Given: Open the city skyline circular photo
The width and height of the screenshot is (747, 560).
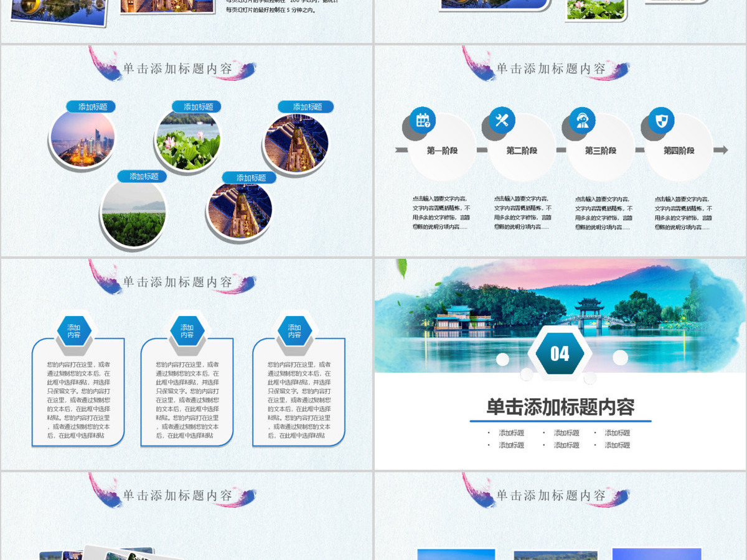Looking at the screenshot, I should coord(83,138).
